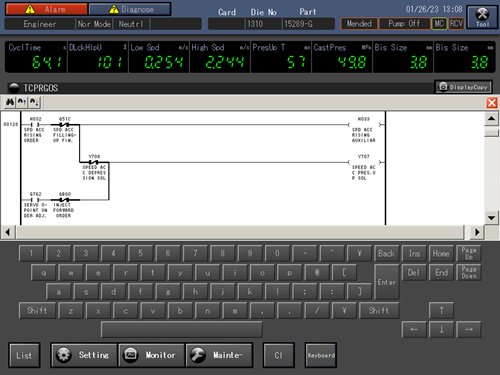
Task: Click the horizontal scroll right arrow
Action: [477, 232]
